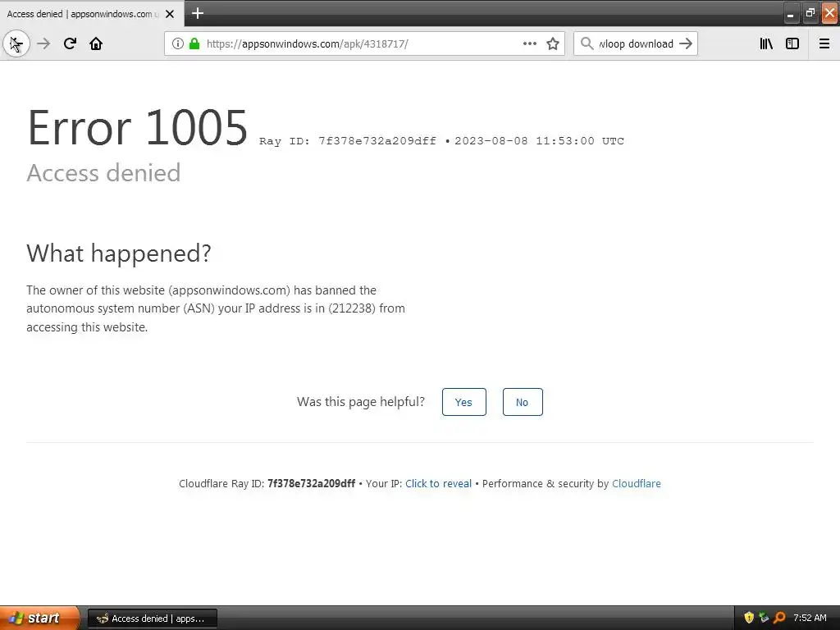Open the Firefox home page
Viewport: 840px width, 630px height.
click(96, 43)
